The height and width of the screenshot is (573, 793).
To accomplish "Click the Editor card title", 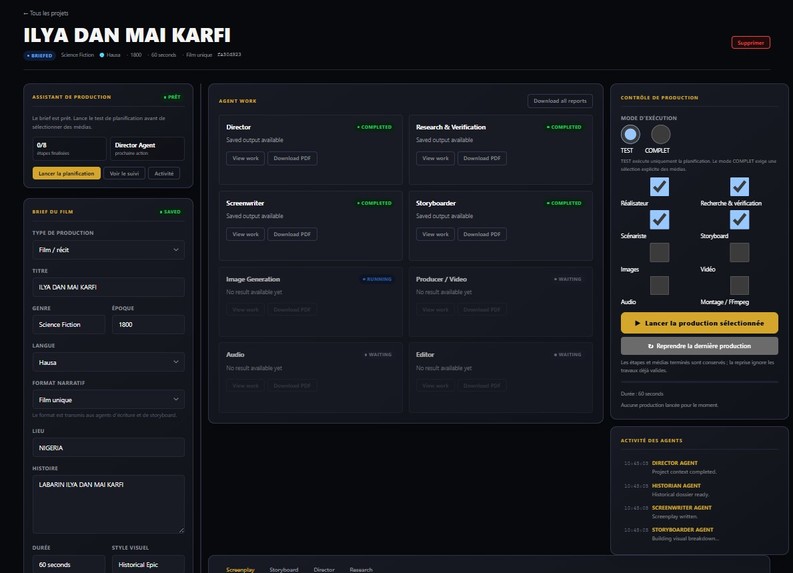I will 425,355.
